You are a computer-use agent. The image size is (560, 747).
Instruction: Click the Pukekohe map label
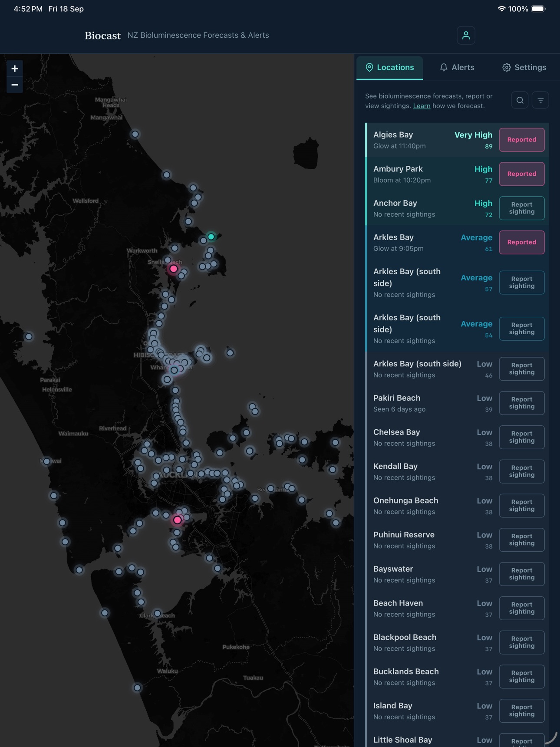(236, 647)
